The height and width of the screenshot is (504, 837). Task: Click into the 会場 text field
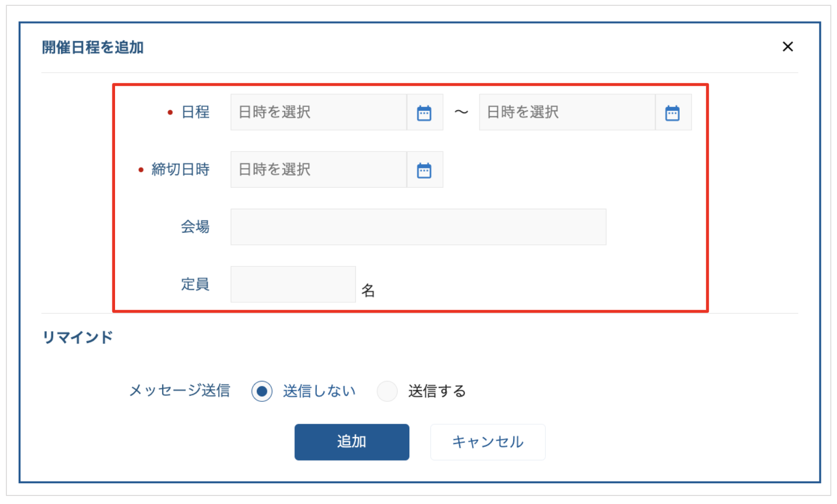[418, 227]
